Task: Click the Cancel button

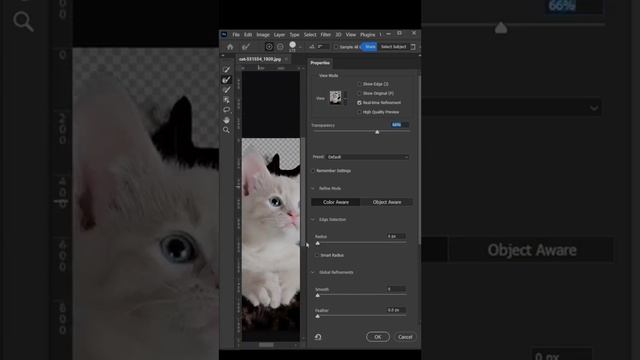Action: (x=405, y=337)
